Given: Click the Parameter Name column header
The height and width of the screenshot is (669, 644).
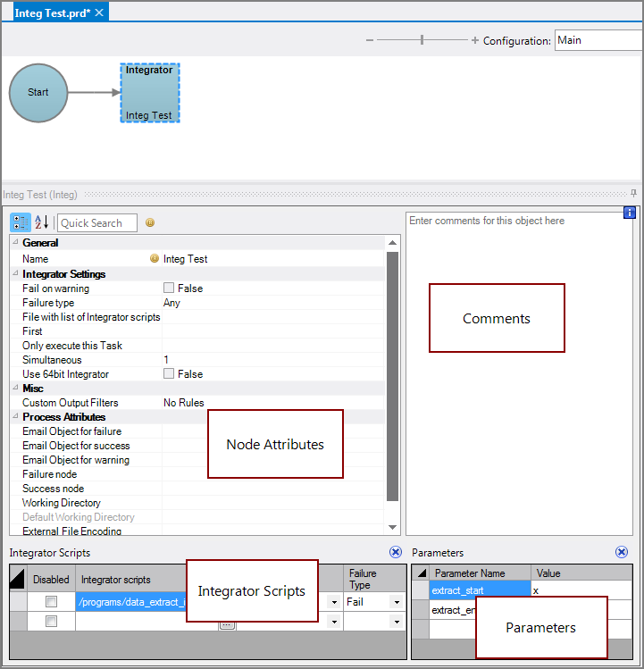Looking at the screenshot, I should 481,573.
